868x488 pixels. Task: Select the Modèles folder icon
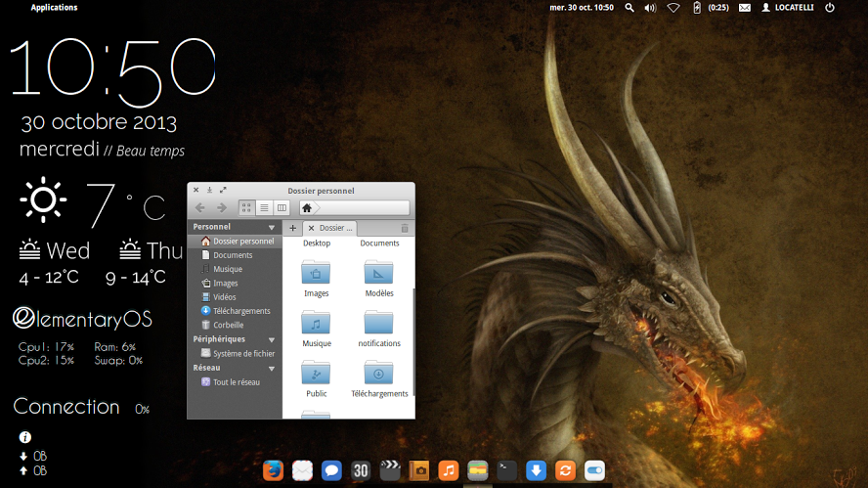pyautogui.click(x=378, y=272)
